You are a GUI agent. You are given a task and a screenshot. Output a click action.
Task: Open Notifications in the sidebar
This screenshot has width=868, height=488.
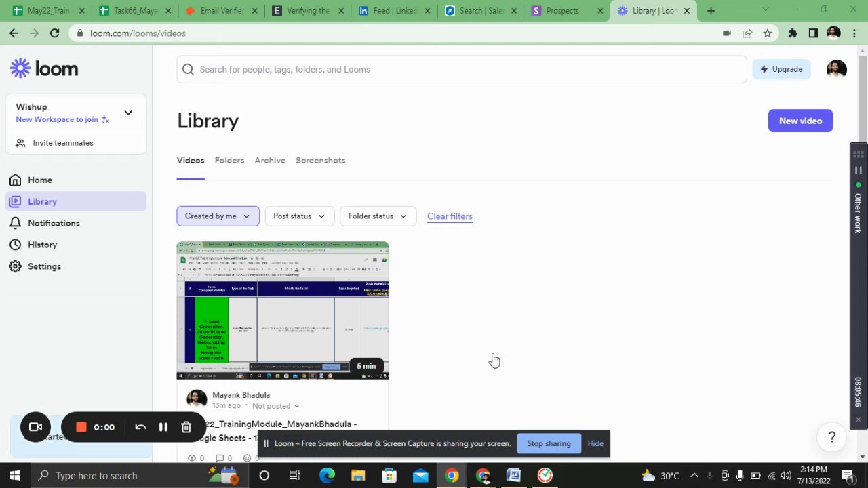(54, 223)
